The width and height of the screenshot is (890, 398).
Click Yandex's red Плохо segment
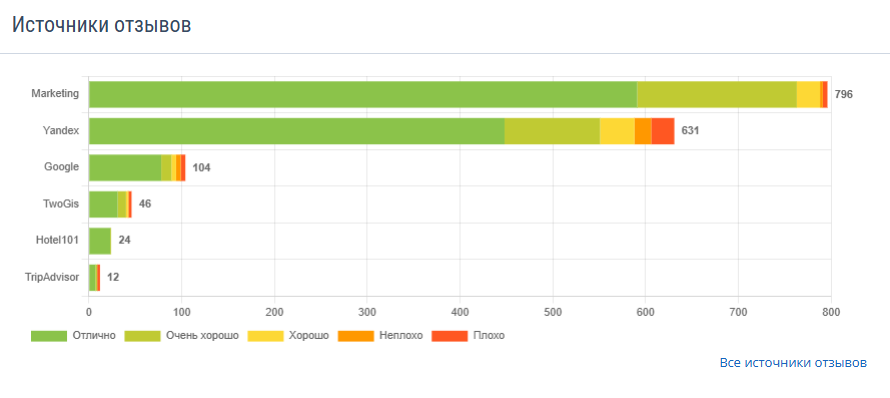663,131
